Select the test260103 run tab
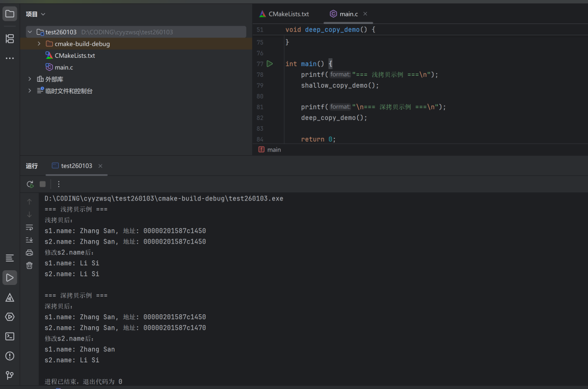Image resolution: width=588 pixels, height=389 pixels. click(76, 166)
